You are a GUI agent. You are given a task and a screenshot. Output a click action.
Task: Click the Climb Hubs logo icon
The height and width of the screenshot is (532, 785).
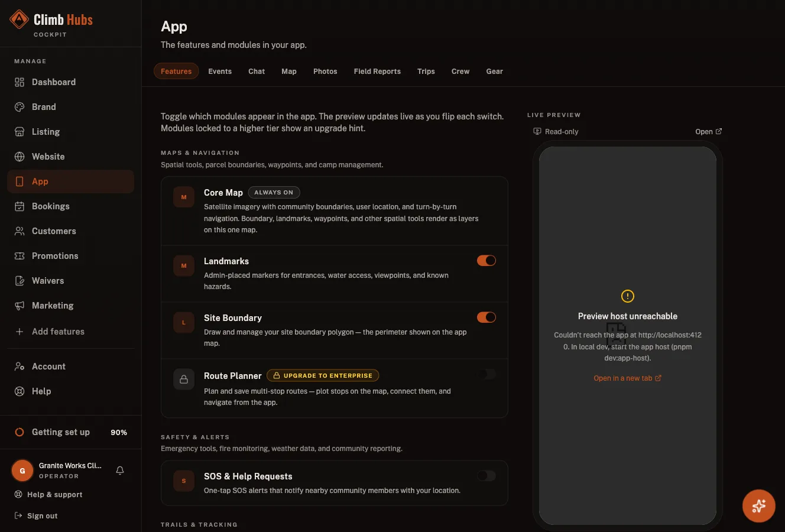click(x=20, y=20)
